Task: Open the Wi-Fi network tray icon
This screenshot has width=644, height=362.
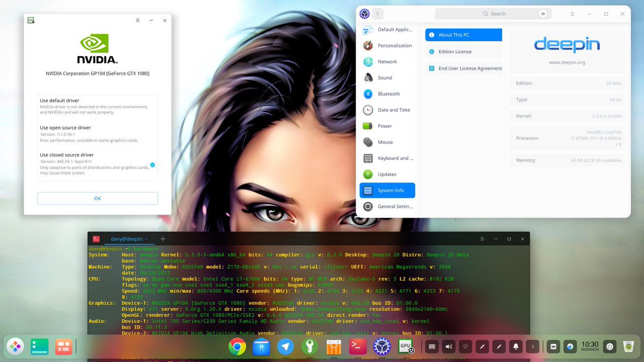Action: click(x=465, y=347)
